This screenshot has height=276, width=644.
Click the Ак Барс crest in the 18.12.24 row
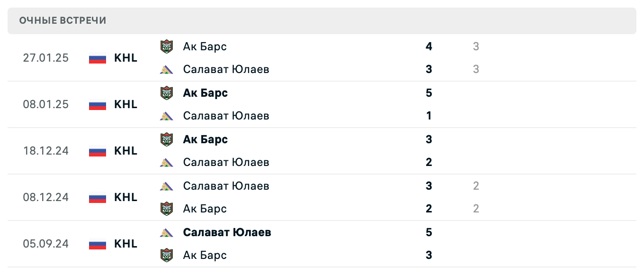pos(167,139)
